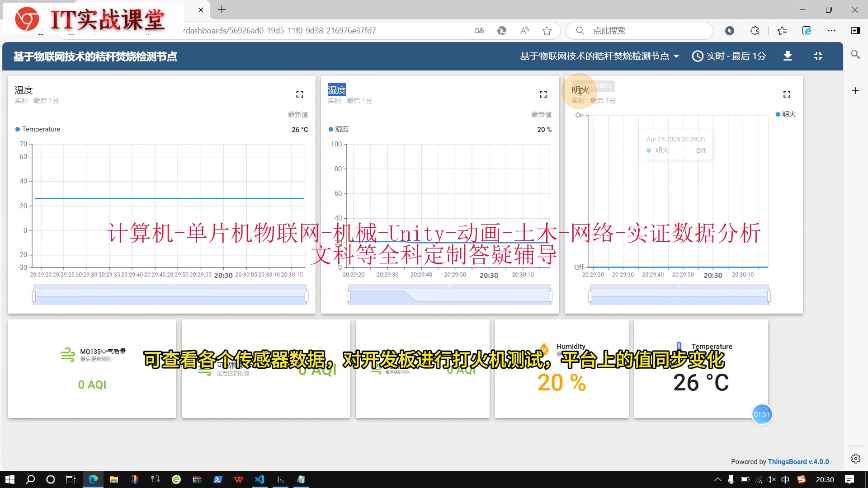The width and height of the screenshot is (868, 488).
Task: Open the browser extensions puzzle icon
Action: 755,31
